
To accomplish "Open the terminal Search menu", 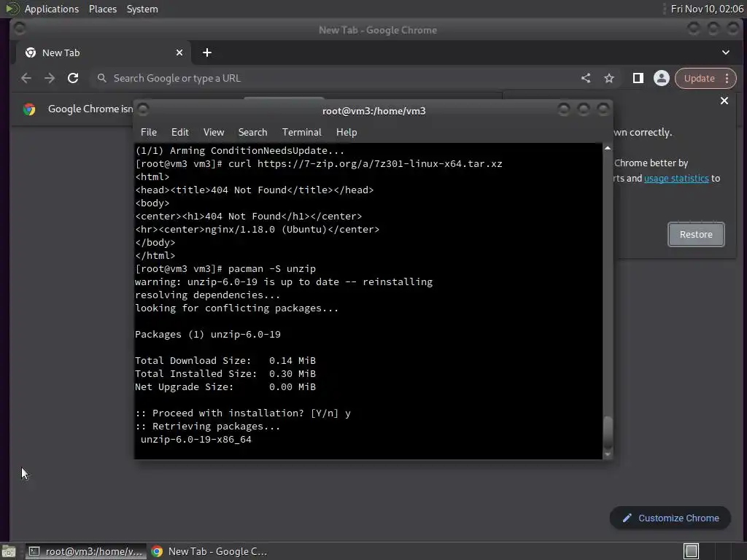I will click(x=252, y=132).
